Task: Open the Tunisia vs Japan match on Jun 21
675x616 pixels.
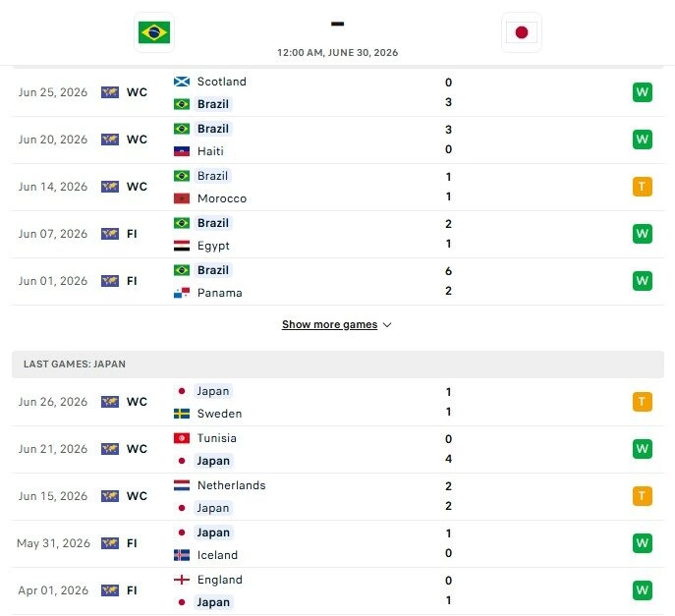Action: (x=338, y=449)
